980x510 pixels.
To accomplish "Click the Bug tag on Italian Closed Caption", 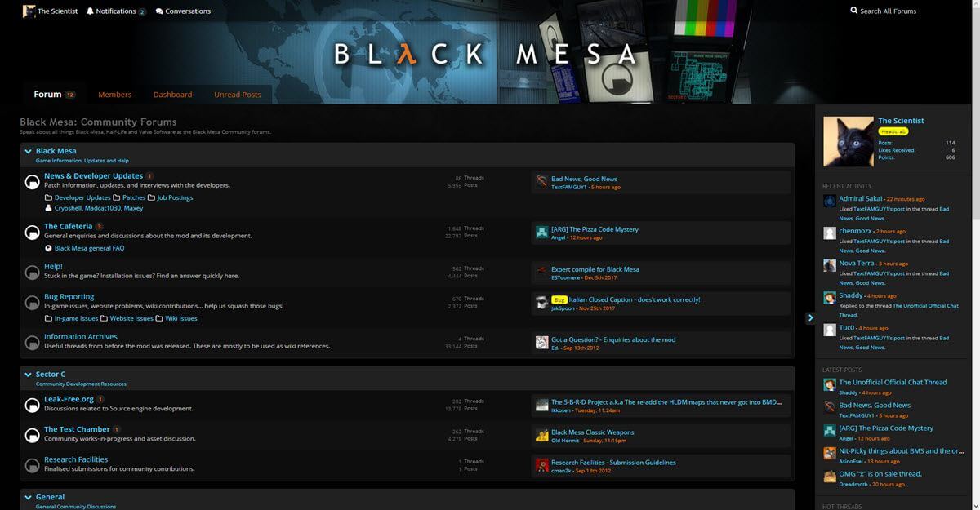I will (x=559, y=299).
